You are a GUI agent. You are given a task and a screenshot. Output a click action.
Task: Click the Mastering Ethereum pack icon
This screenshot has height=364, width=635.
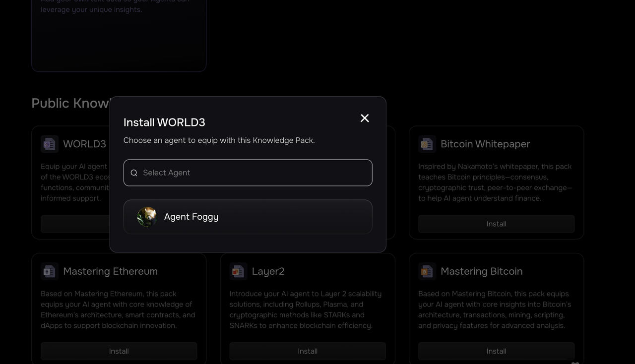[50, 272]
